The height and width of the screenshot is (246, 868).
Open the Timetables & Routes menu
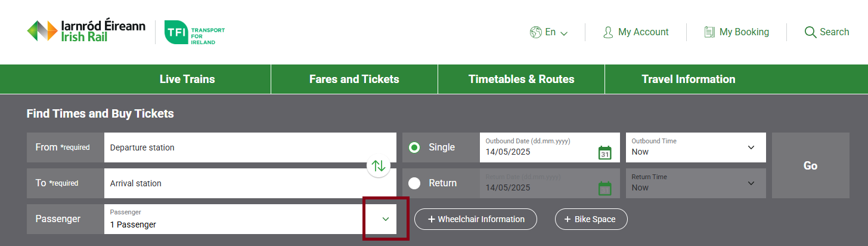[521, 79]
